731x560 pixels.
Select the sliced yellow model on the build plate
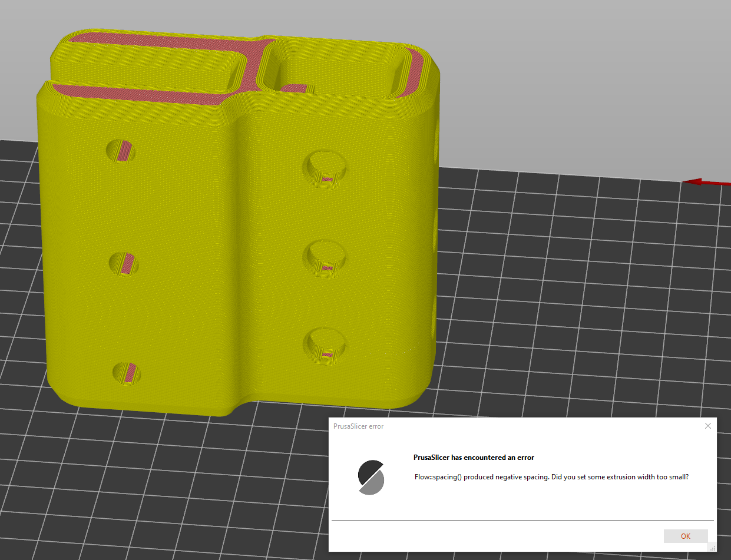206,236
